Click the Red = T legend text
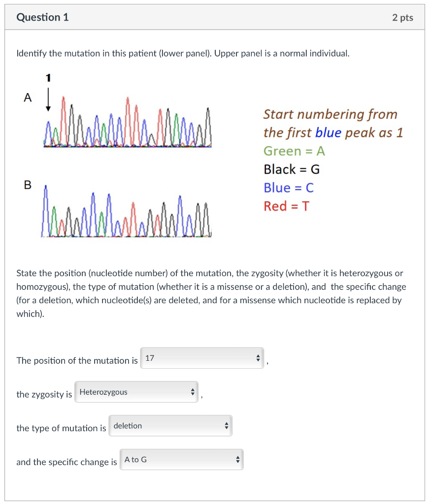This screenshot has height=504, width=428. [x=287, y=206]
